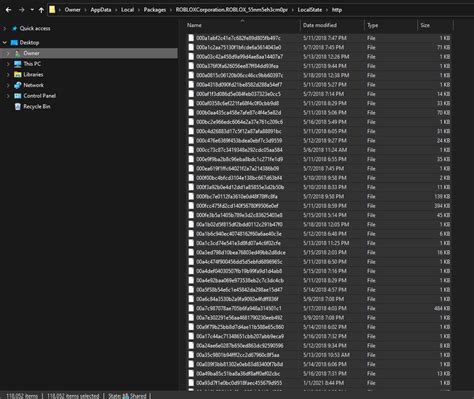Viewport: 474px width, 399px height.
Task: Click Packages in the address breadcrumb
Action: click(x=155, y=10)
